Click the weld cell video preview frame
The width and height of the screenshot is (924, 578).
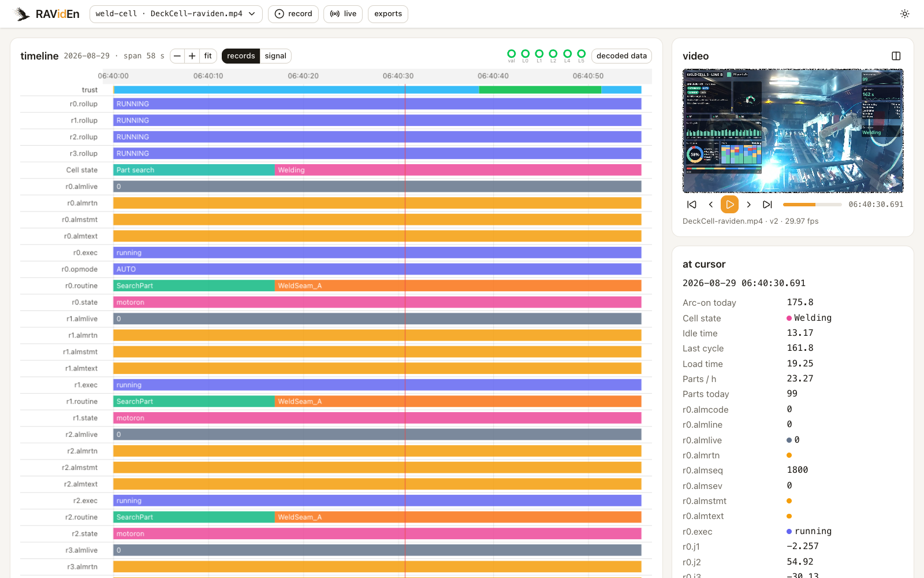793,131
